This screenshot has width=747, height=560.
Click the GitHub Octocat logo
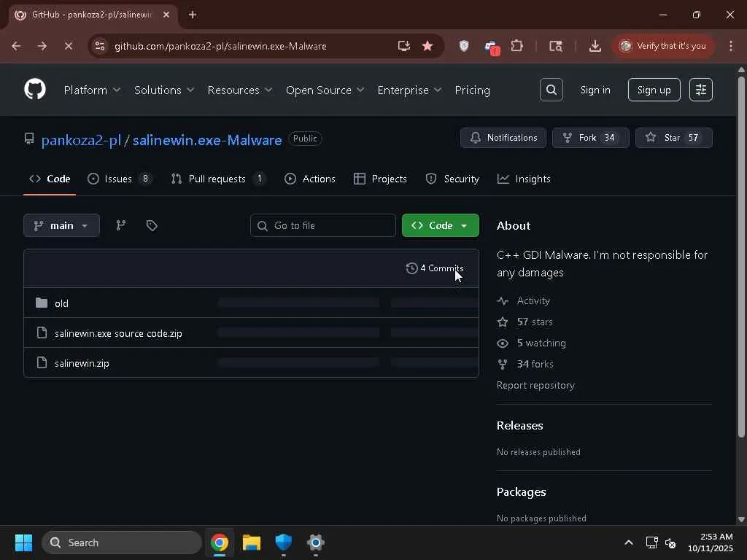click(x=35, y=90)
